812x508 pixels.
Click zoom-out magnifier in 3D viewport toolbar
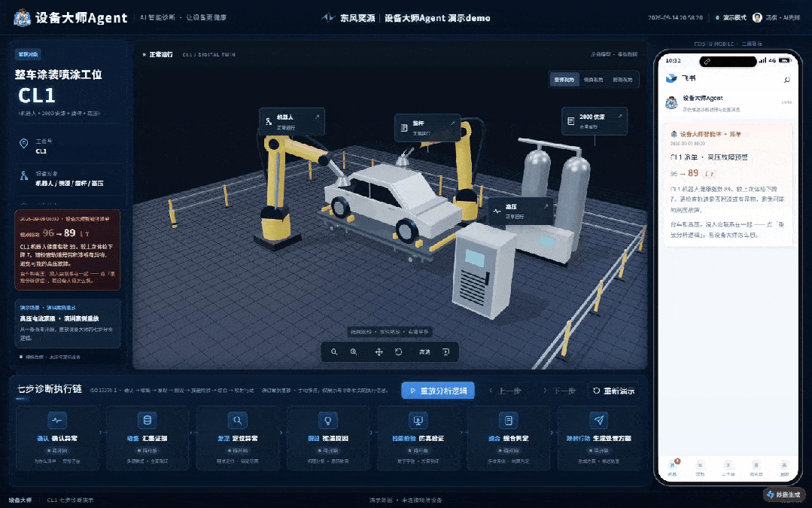click(334, 352)
